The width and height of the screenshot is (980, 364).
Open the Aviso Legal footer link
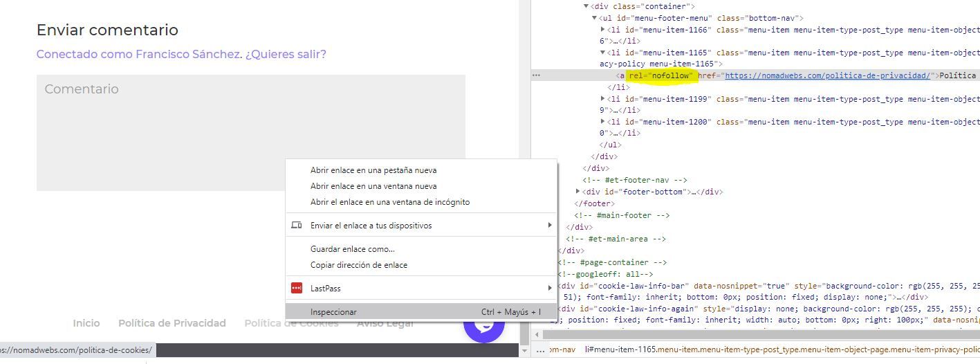(385, 323)
